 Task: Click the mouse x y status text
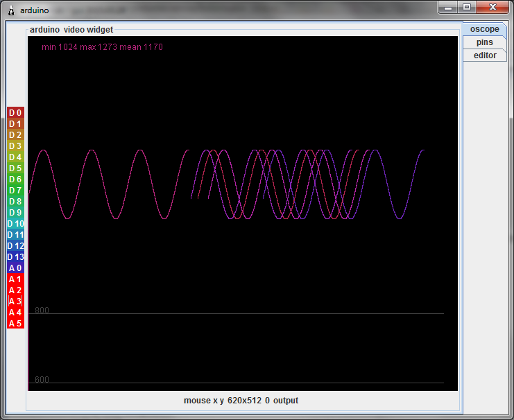(241, 401)
